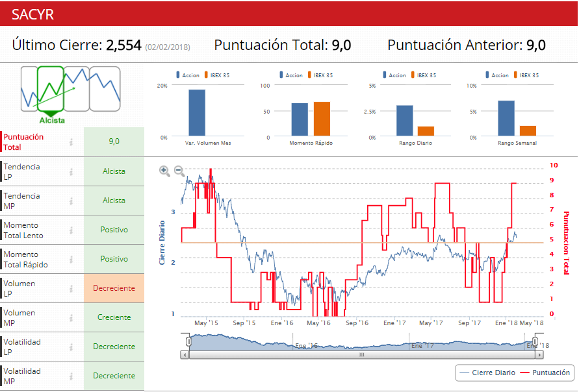Click blue Accion bar in Momento Rápido

[300, 119]
